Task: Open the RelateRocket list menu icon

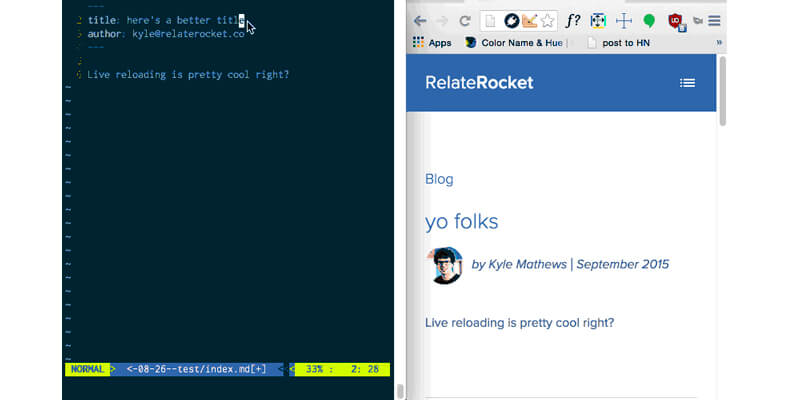Action: click(687, 83)
